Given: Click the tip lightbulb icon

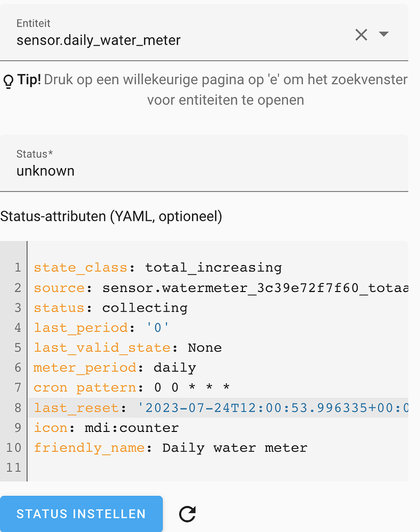Looking at the screenshot, I should [x=7, y=80].
